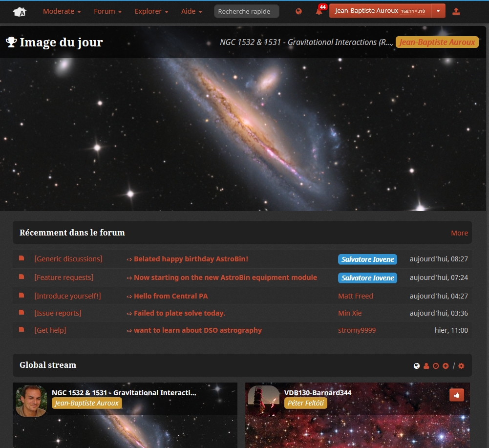Click unread marker icon for Generic discussions row
Image resolution: width=489 pixels, height=448 pixels.
pos(21,258)
